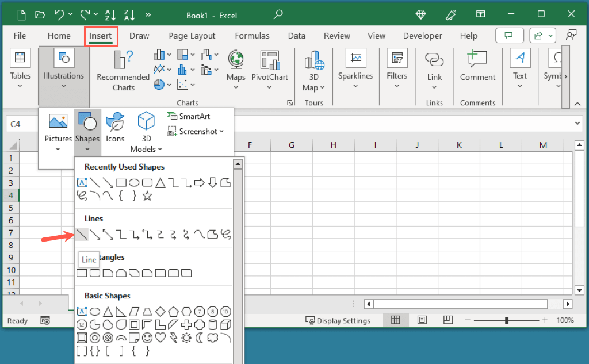
Task: Click the SmartArt button
Action: [189, 116]
